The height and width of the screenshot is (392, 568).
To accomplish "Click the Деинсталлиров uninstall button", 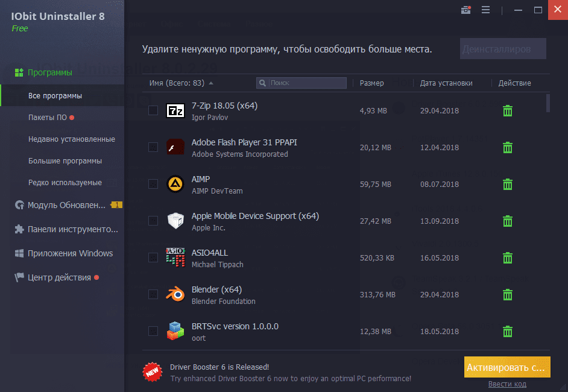I will pyautogui.click(x=503, y=49).
